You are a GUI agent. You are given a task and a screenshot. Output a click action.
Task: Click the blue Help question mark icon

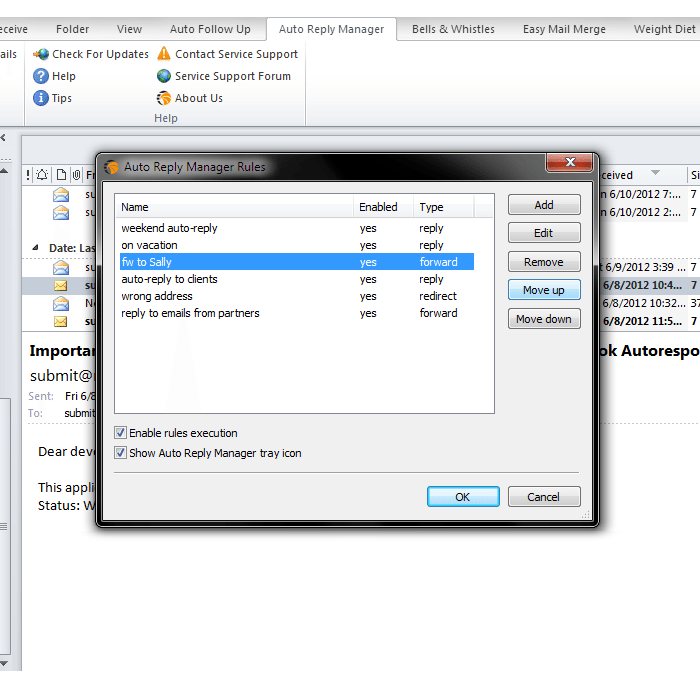[x=41, y=76]
